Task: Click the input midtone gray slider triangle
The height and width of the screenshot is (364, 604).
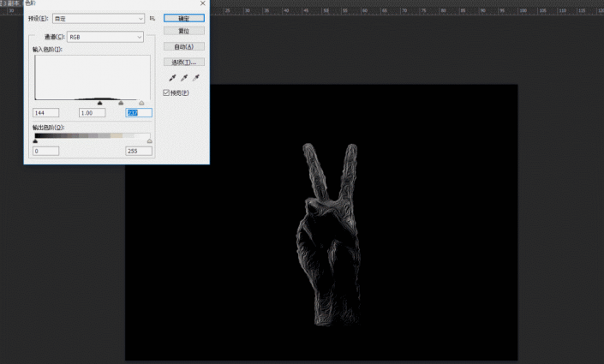Action: (x=121, y=103)
